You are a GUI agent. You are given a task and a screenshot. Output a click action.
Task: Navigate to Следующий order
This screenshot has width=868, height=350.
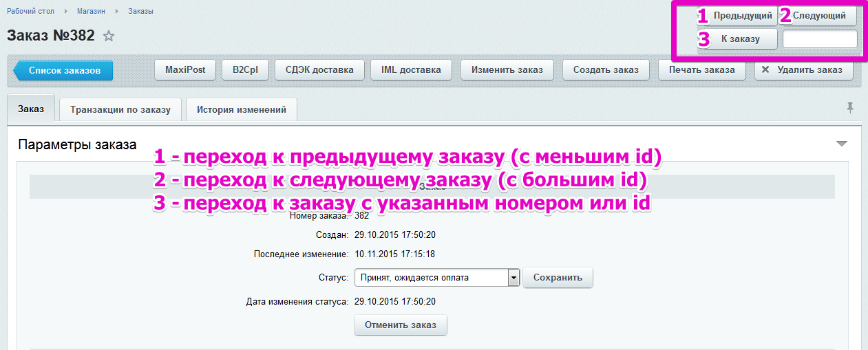pyautogui.click(x=818, y=15)
